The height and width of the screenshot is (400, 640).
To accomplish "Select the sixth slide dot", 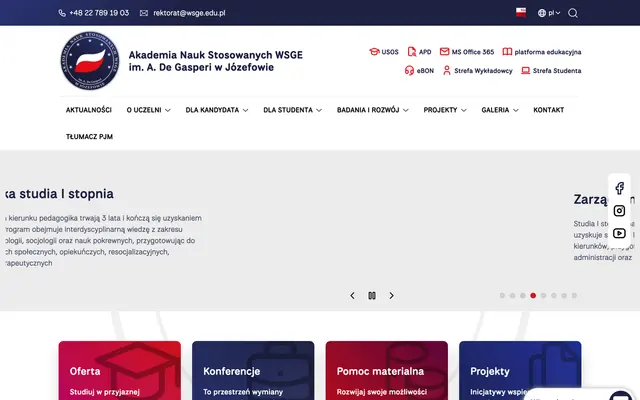I will 553,296.
